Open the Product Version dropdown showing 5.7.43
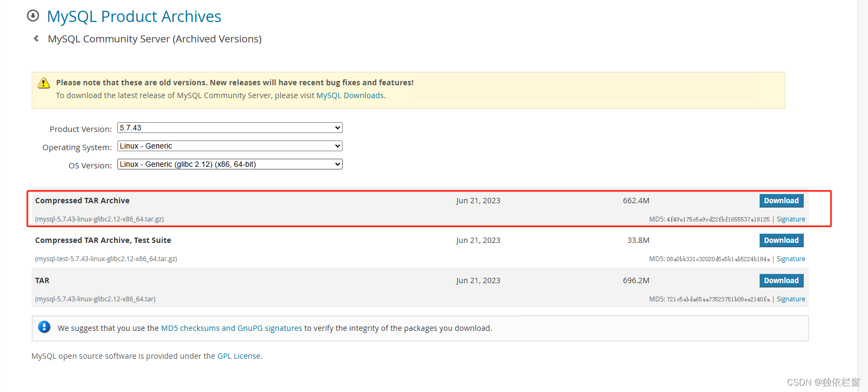868x392 pixels. tap(230, 128)
